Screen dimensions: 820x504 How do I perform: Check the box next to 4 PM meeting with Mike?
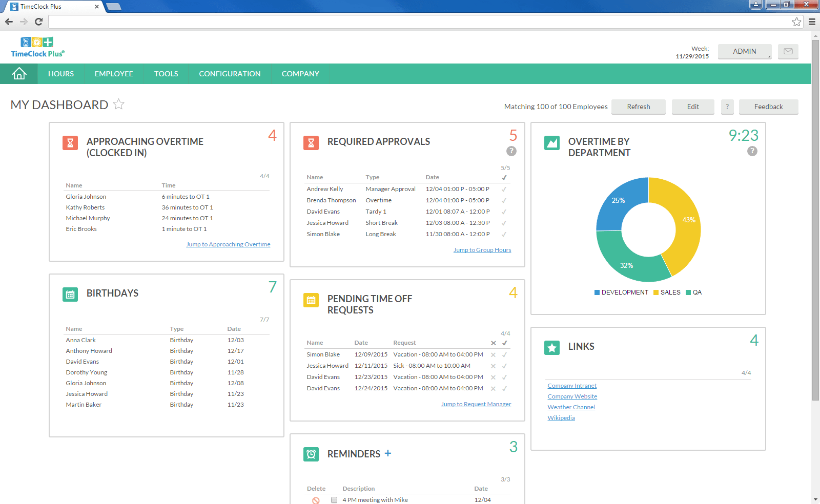334,500
